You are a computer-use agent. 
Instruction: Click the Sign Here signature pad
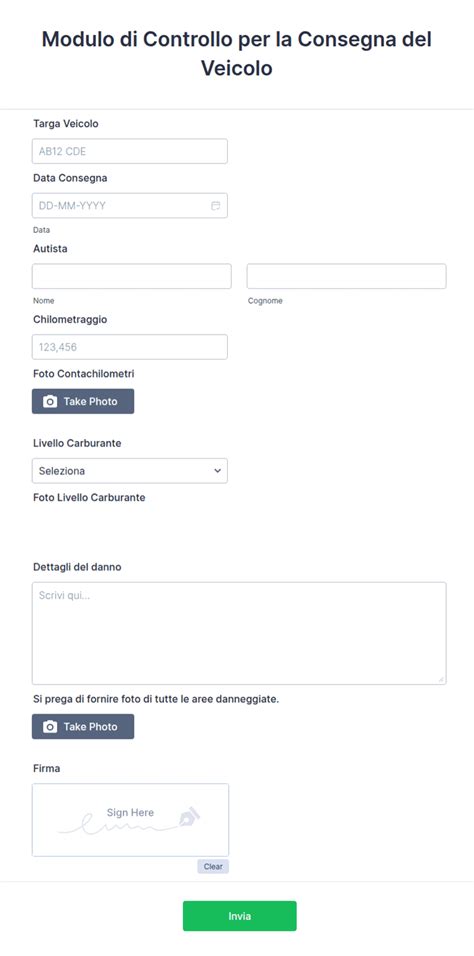tap(131, 820)
